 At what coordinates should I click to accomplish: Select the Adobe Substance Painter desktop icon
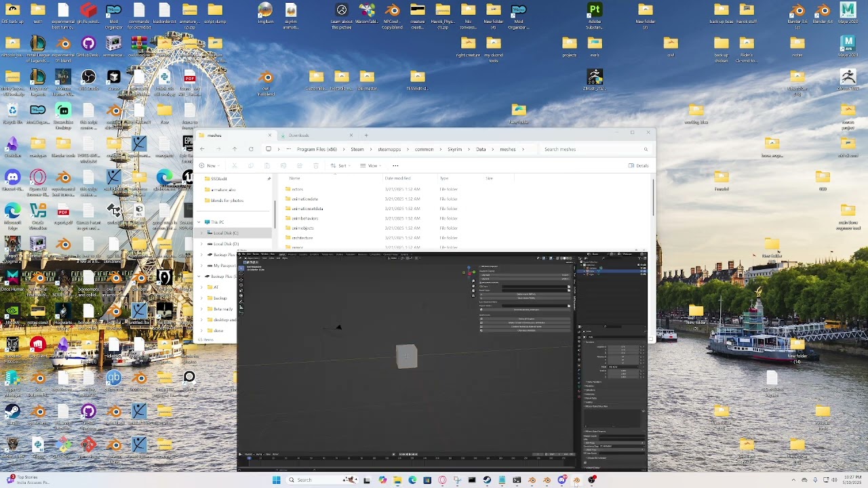595,15
